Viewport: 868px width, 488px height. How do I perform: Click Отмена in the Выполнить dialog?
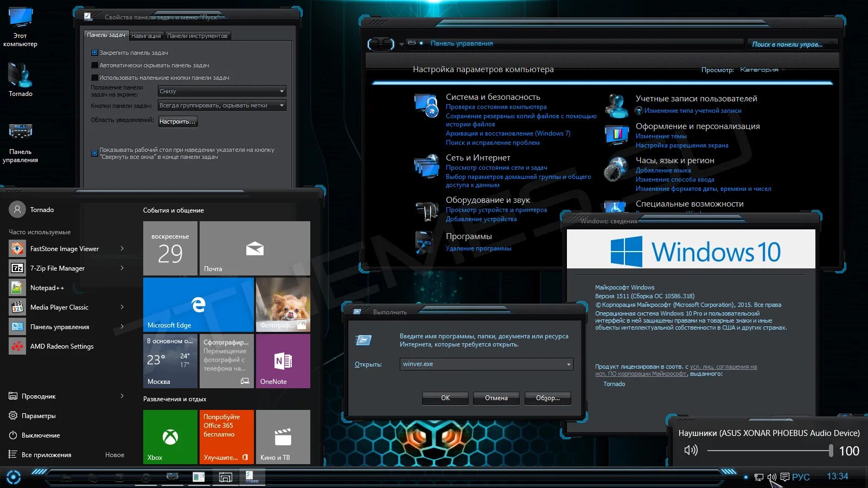[496, 398]
